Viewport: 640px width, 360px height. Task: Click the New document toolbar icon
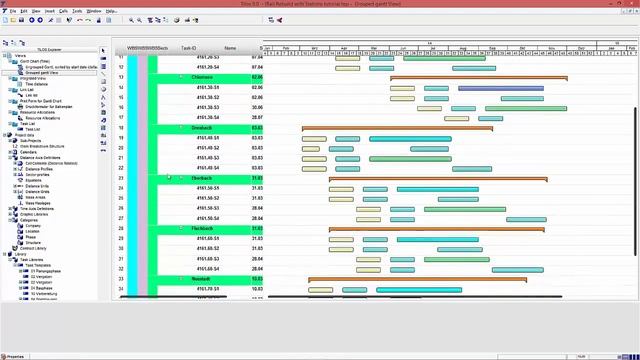[5, 20]
